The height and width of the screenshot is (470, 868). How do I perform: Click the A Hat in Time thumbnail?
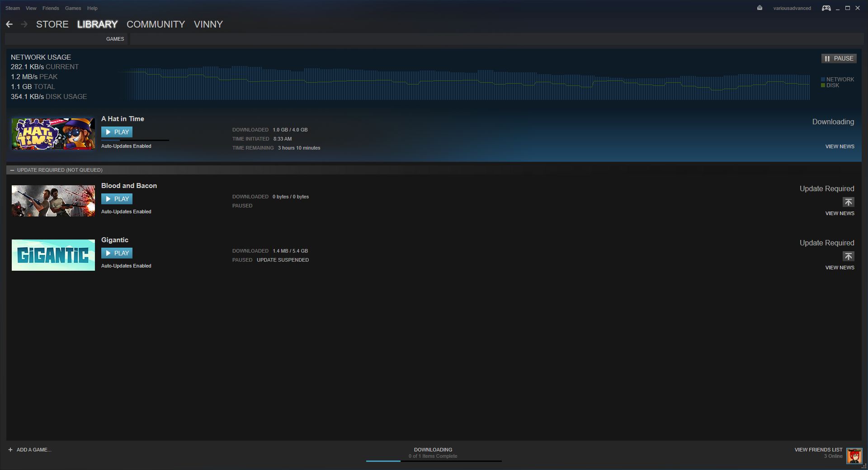pyautogui.click(x=53, y=134)
